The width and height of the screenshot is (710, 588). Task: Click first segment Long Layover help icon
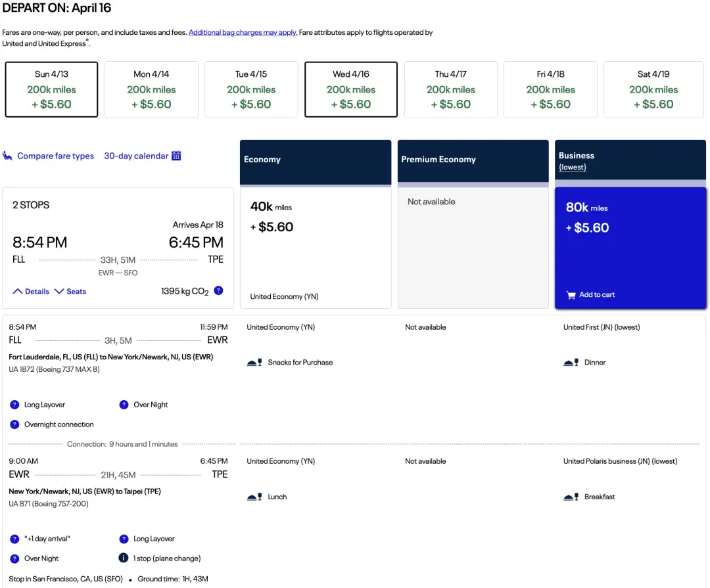coord(14,405)
